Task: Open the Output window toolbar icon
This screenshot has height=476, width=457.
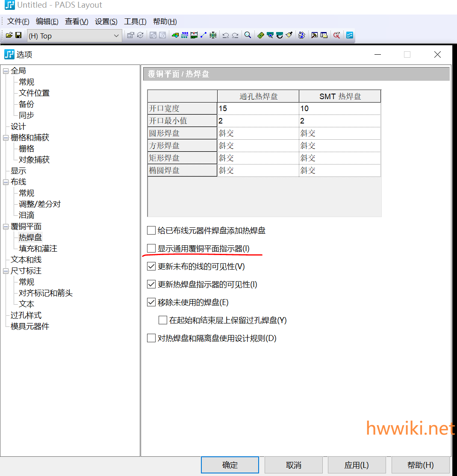Action: click(x=314, y=35)
